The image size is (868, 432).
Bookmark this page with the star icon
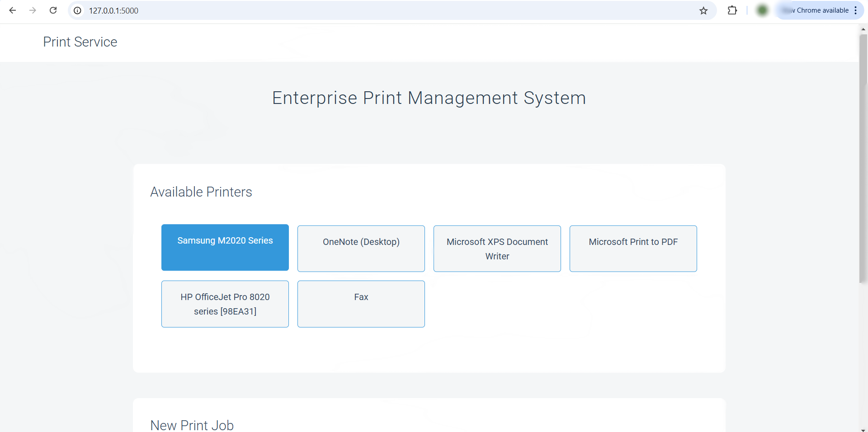click(703, 10)
